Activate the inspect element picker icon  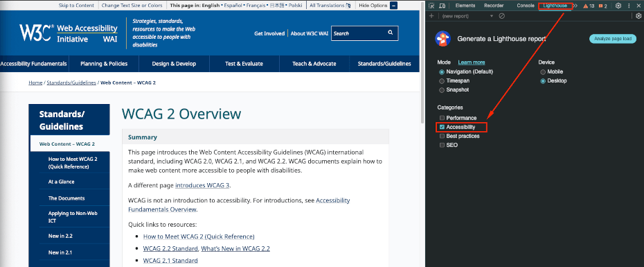431,6
